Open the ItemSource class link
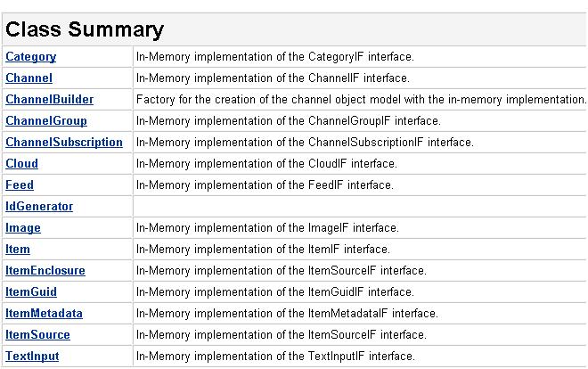 point(37,334)
